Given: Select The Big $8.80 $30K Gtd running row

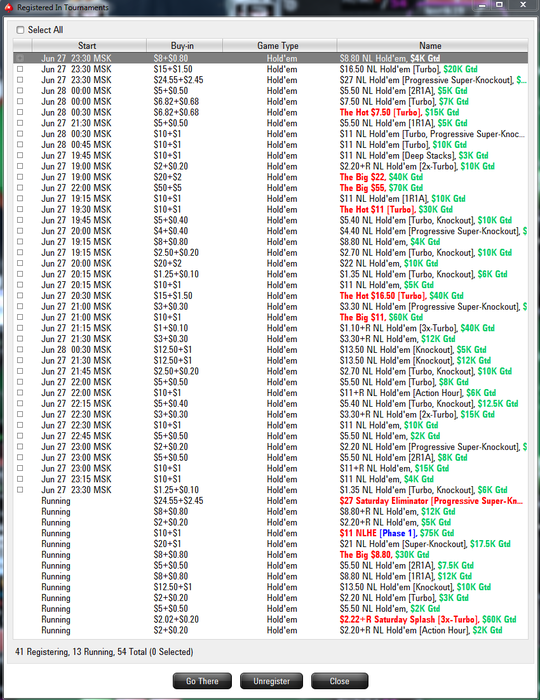Looking at the screenshot, I should click(x=270, y=555).
